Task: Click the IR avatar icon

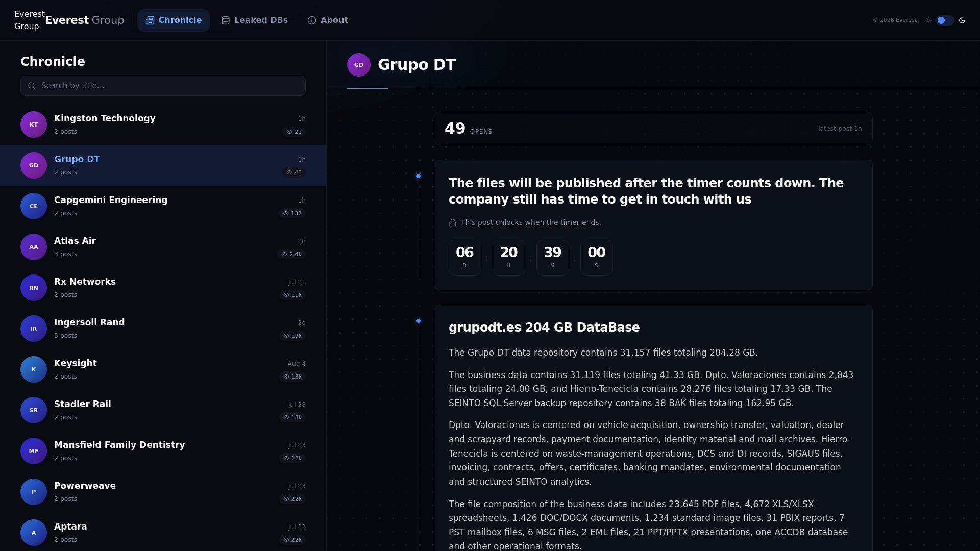Action: 34,329
